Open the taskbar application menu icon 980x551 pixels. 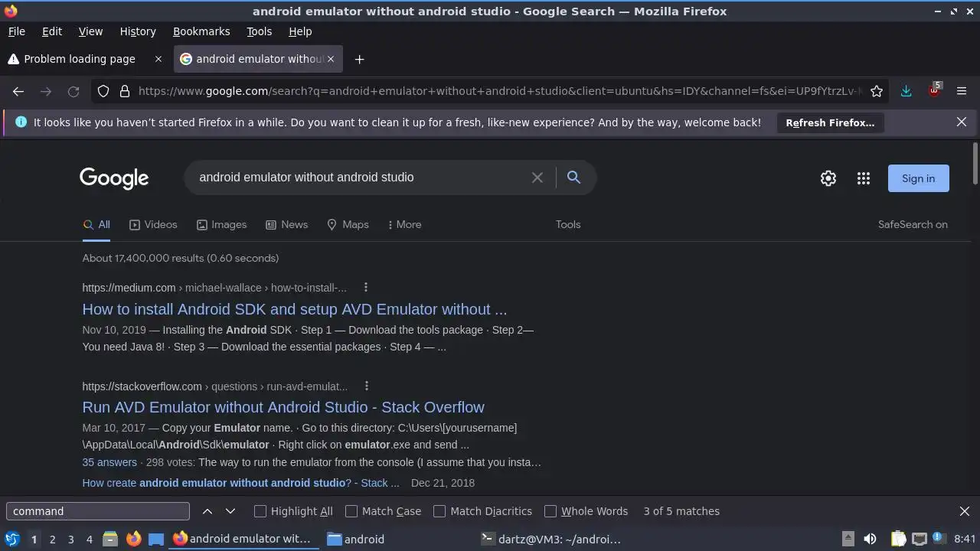pos(11,539)
